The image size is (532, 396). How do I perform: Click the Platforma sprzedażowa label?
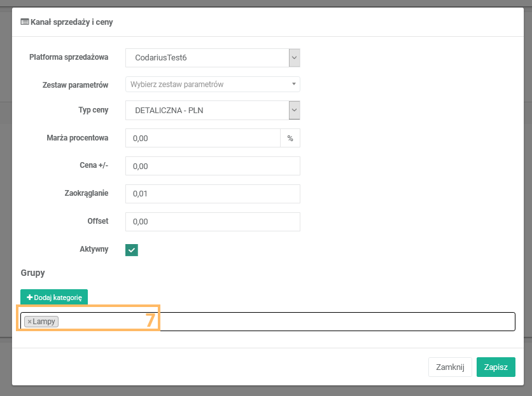(69, 57)
